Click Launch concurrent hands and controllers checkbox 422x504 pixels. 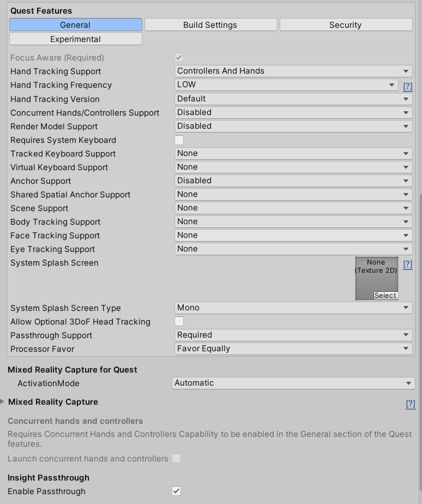pos(177,458)
